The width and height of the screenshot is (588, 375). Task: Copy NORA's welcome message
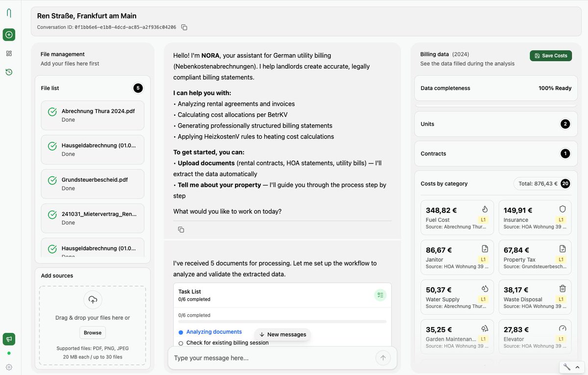click(181, 230)
